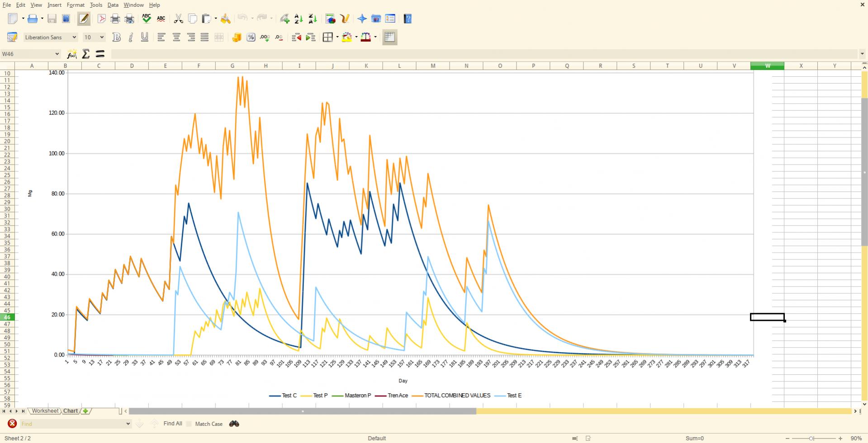
Task: Open the Font Color dropdown arrow
Action: (375, 37)
